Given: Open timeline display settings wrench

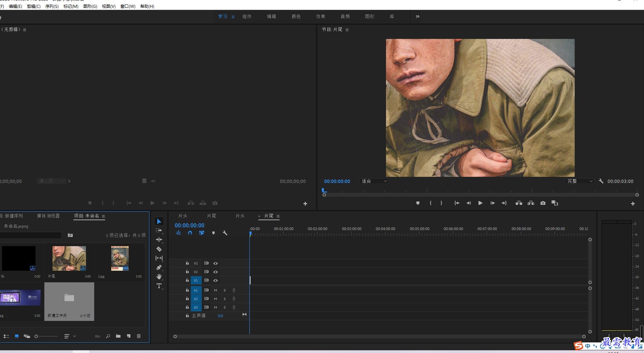Looking at the screenshot, I should click(225, 233).
